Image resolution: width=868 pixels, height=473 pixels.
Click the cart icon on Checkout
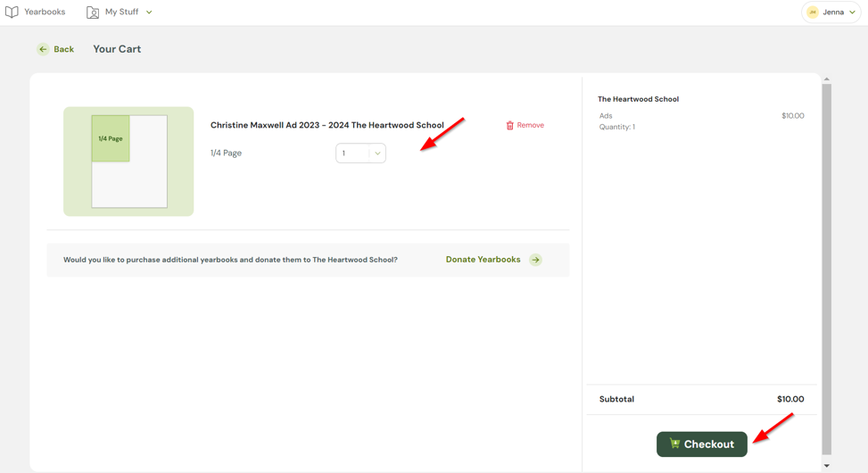[x=674, y=444]
